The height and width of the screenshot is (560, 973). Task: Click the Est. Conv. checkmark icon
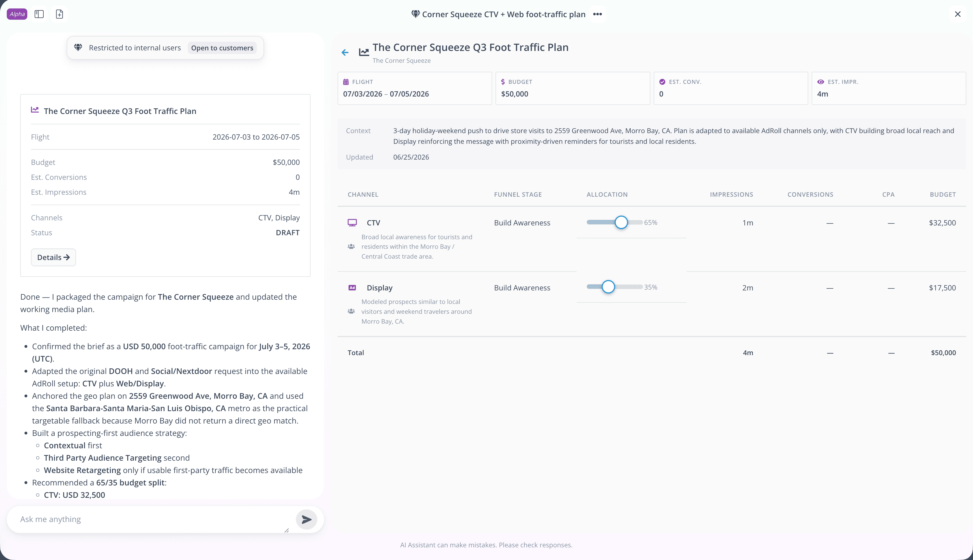point(662,82)
